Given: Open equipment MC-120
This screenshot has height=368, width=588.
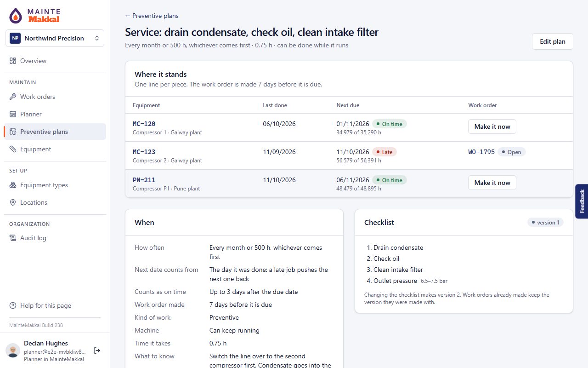Looking at the screenshot, I should 144,124.
